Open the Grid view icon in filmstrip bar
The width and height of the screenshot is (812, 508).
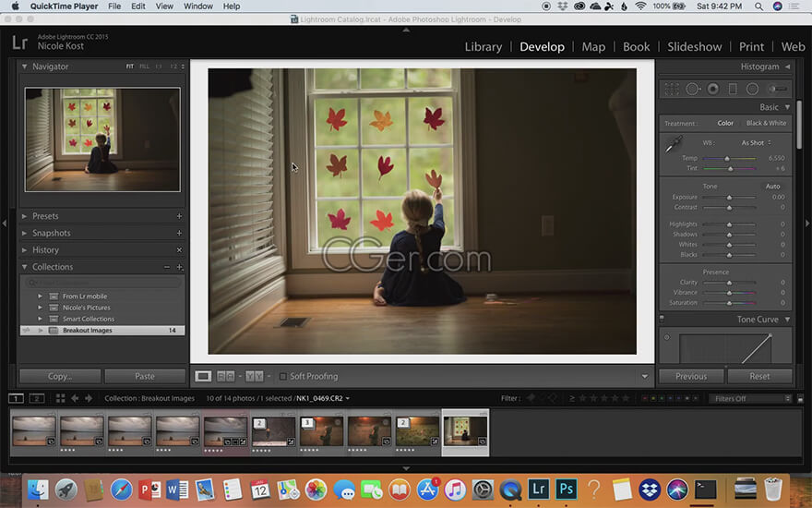coord(60,398)
